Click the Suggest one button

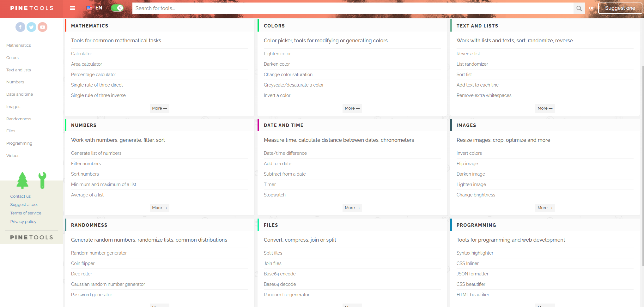620,8
